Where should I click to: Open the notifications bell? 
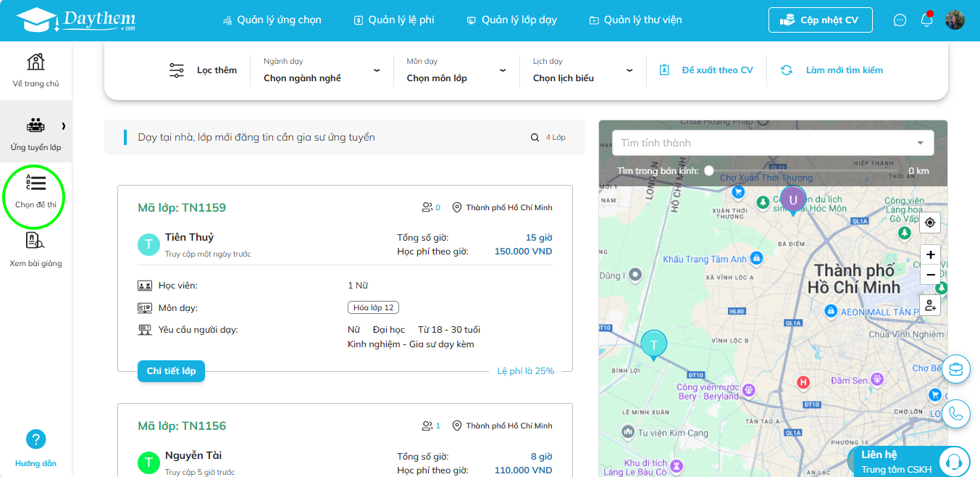click(926, 20)
